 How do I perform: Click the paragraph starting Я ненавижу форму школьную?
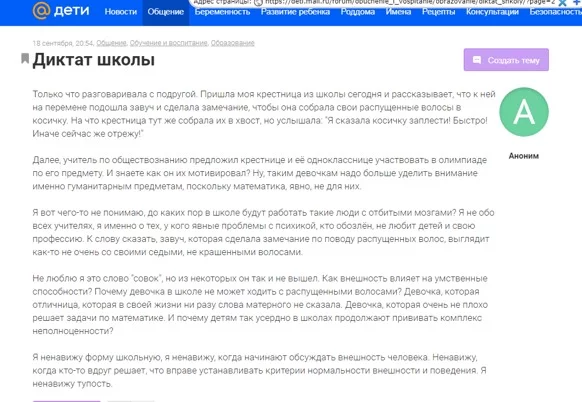tap(259, 370)
